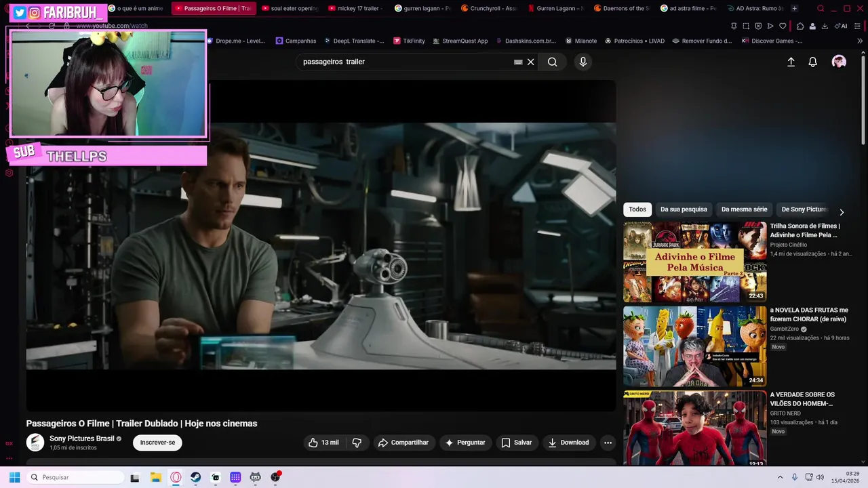Click the browser tab search magnifier icon

pyautogui.click(x=821, y=9)
